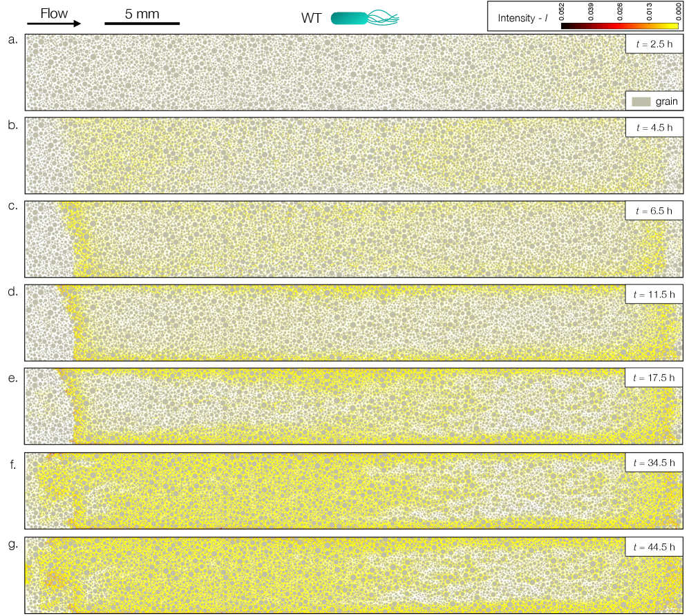
Task: Select the 't = 17.5 h' time label
Action: pyautogui.click(x=653, y=378)
